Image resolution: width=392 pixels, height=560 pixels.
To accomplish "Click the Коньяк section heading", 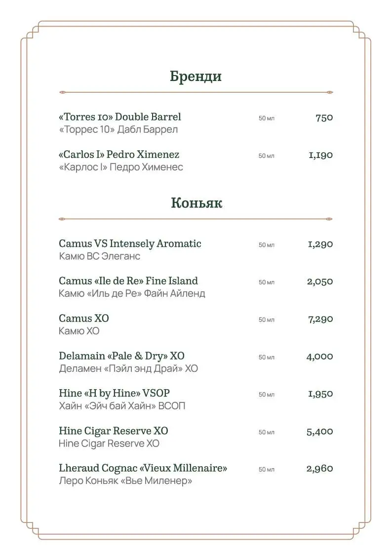I will tap(196, 202).
